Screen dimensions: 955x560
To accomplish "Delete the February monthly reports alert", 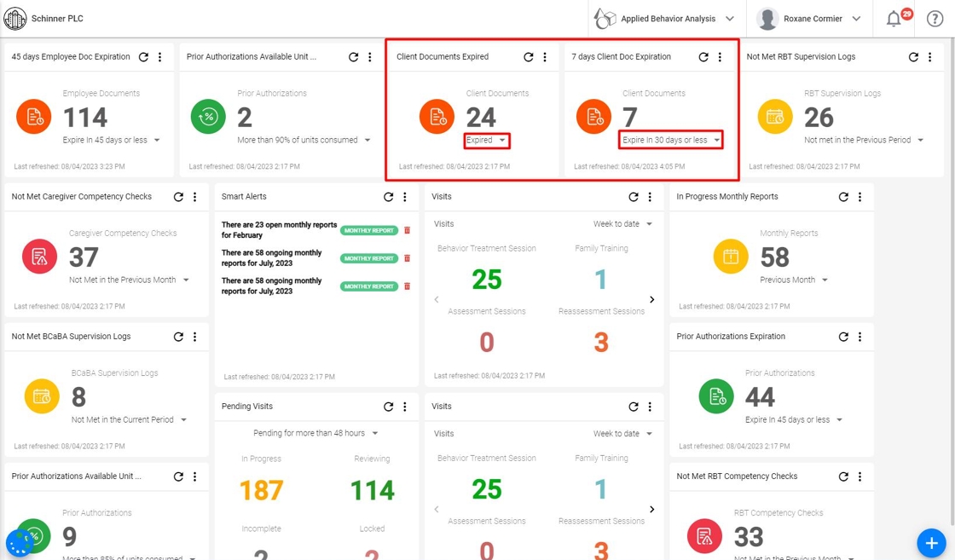I will (x=408, y=230).
